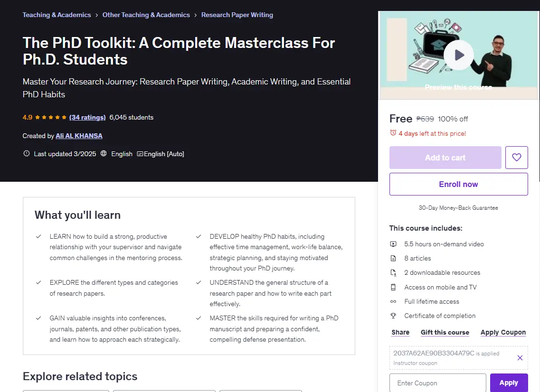The width and height of the screenshot is (540, 392).
Task: Click the struck-through original price
Action: coord(425,119)
